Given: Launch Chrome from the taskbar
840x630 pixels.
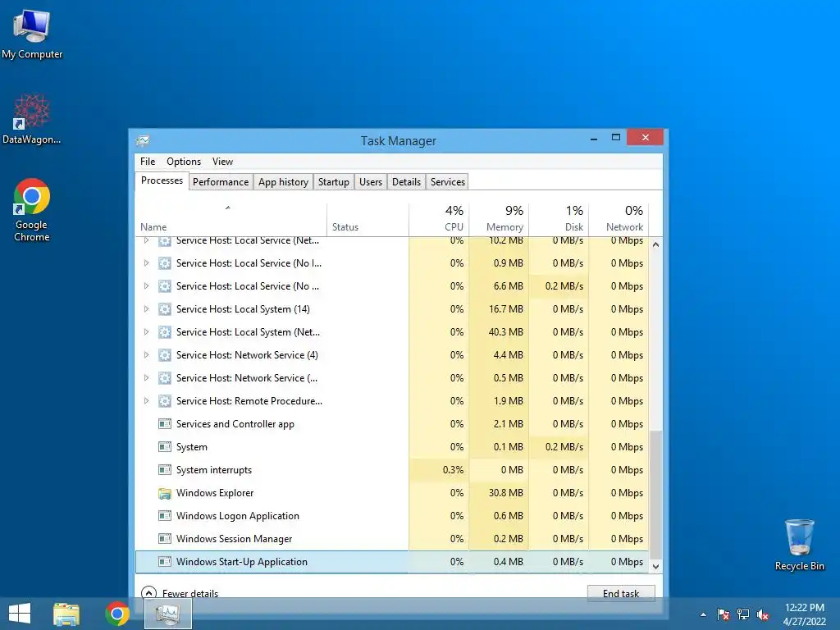Looking at the screenshot, I should [x=117, y=614].
